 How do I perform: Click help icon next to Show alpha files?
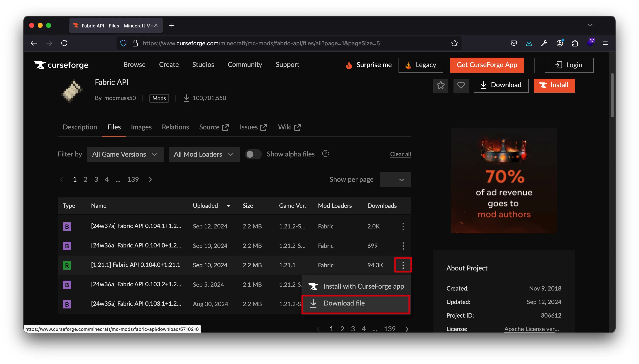[x=325, y=154]
